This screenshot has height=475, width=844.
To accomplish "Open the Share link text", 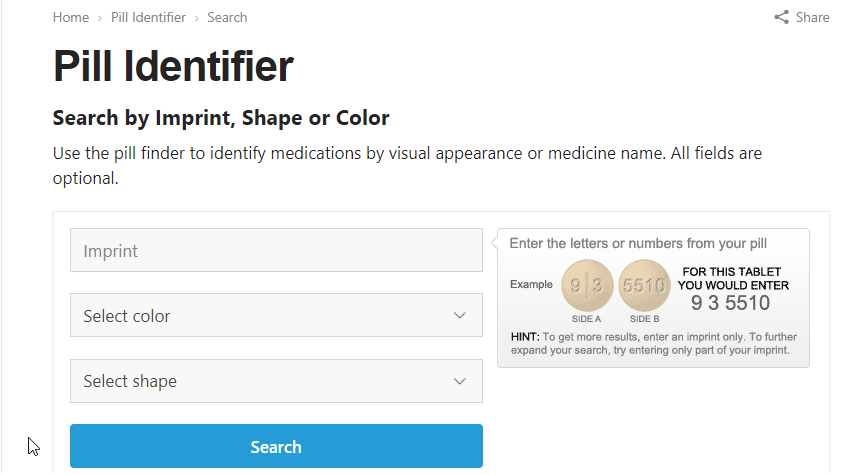I will pyautogui.click(x=812, y=17).
